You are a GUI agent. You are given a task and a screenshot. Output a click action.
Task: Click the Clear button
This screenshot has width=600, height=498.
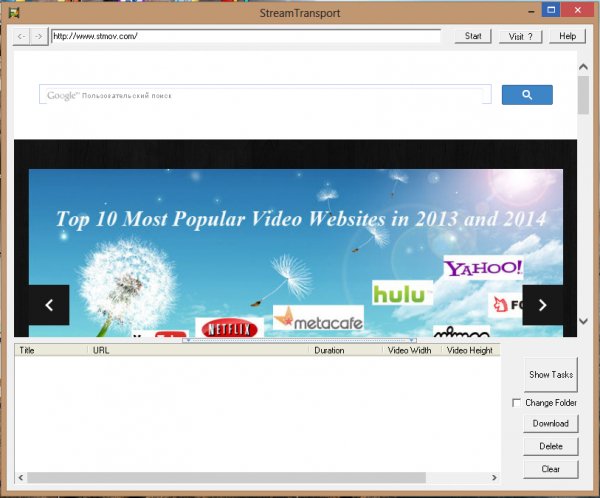click(551, 469)
